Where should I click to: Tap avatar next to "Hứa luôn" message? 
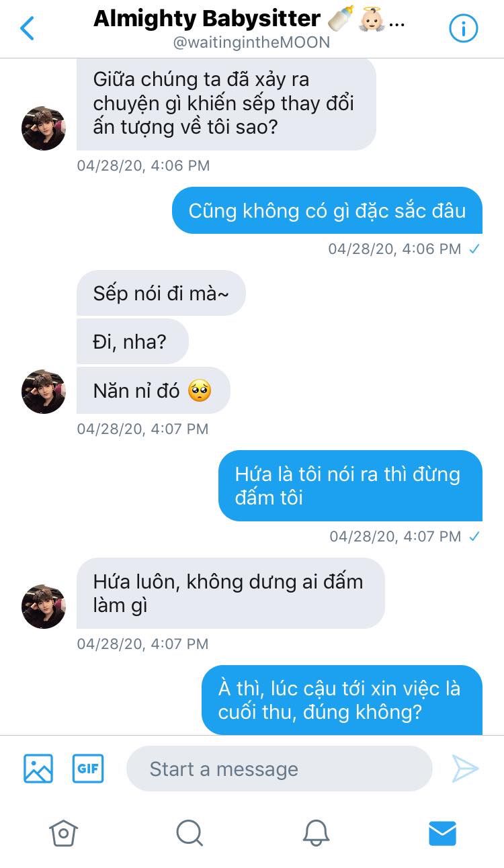pyautogui.click(x=44, y=607)
